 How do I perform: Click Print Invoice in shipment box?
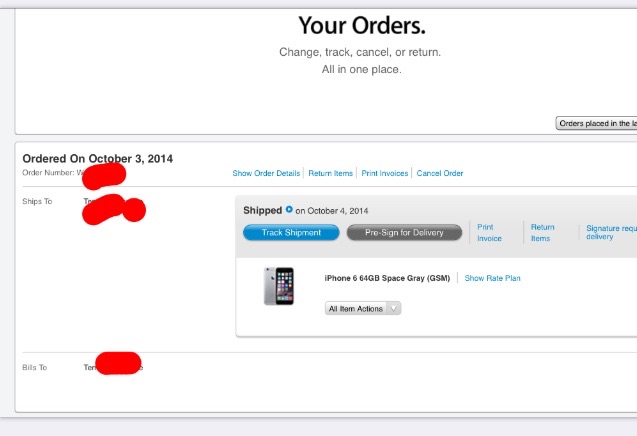(489, 232)
